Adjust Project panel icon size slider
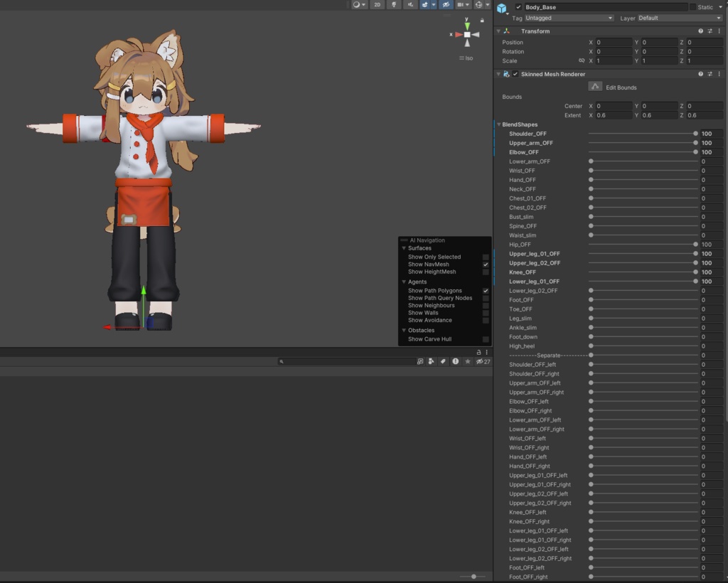Viewport: 728px width, 583px height. pos(472,577)
